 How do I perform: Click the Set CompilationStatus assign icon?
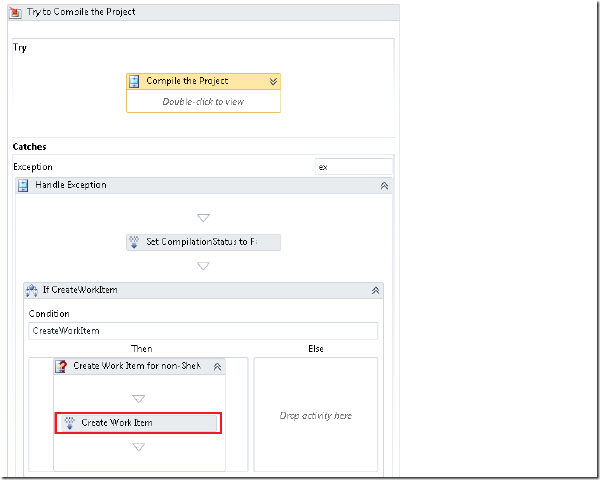[134, 242]
